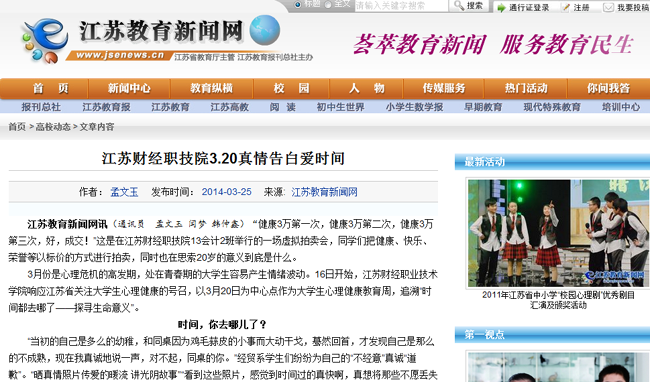Open the 首页 main navigation tab
The image size is (650, 382).
pyautogui.click(x=51, y=88)
